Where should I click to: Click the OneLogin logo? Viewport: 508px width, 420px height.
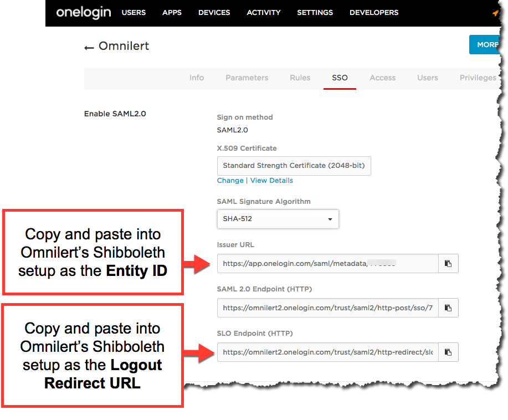click(x=84, y=13)
